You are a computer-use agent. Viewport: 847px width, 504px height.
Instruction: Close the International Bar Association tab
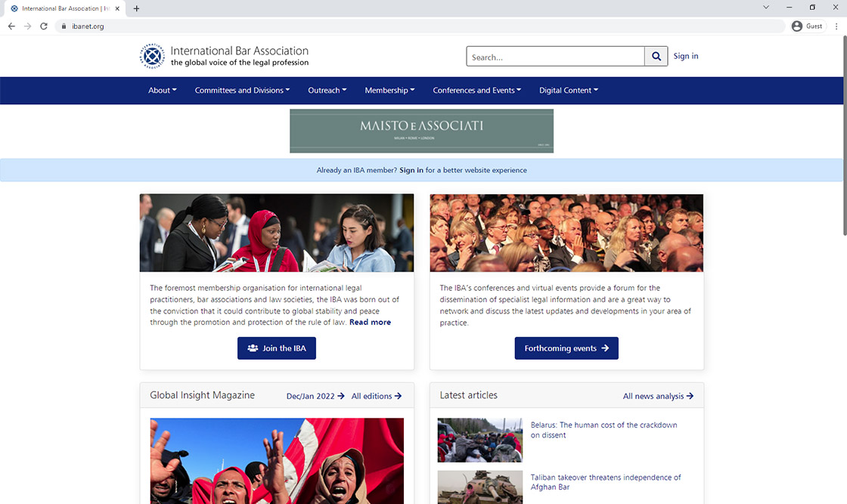tap(117, 8)
